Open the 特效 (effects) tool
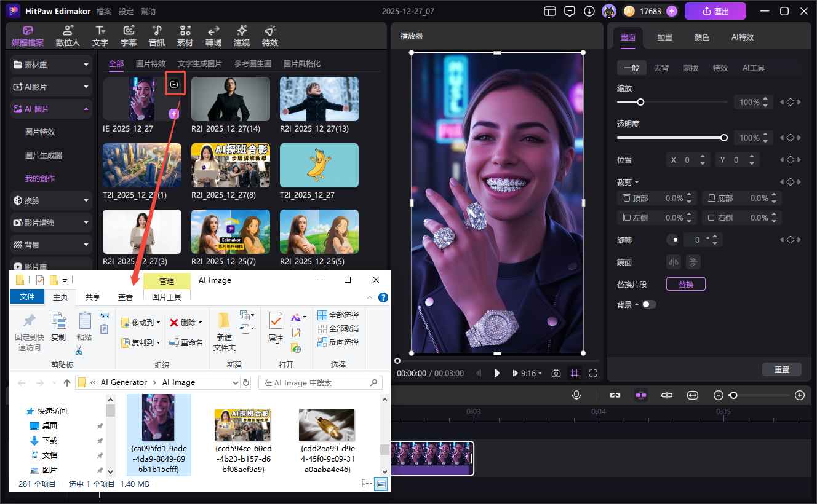The height and width of the screenshot is (504, 817). 269,35
